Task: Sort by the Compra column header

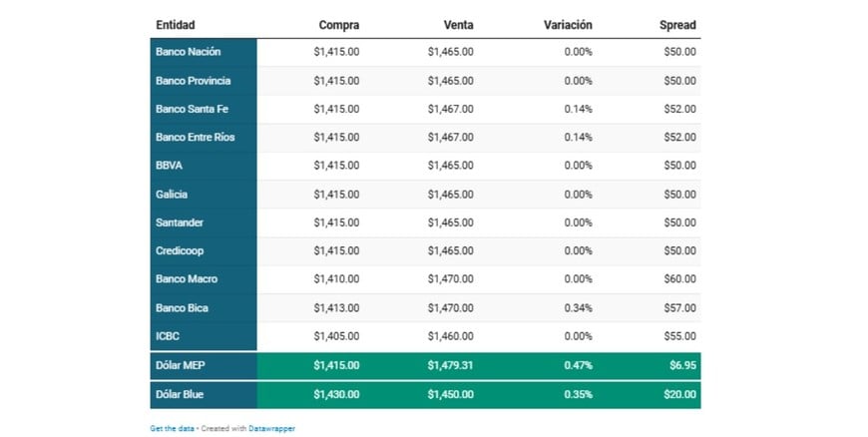Action: [338, 25]
